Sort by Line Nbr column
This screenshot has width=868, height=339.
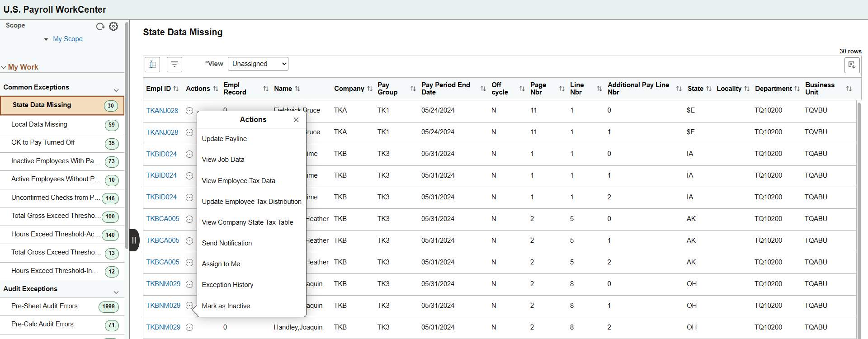coord(599,89)
